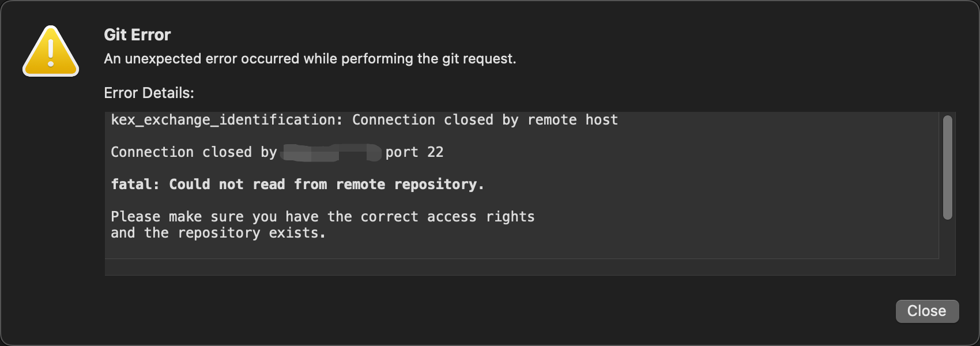The image size is (980, 346).
Task: Click the unexpected error description text
Action: (x=310, y=58)
